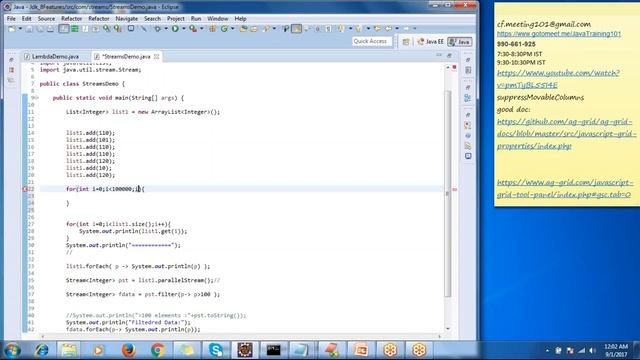Screen dimensions: 640x360
Task: Switch to the LambdaDemo.java editor tab
Action: coord(52,56)
